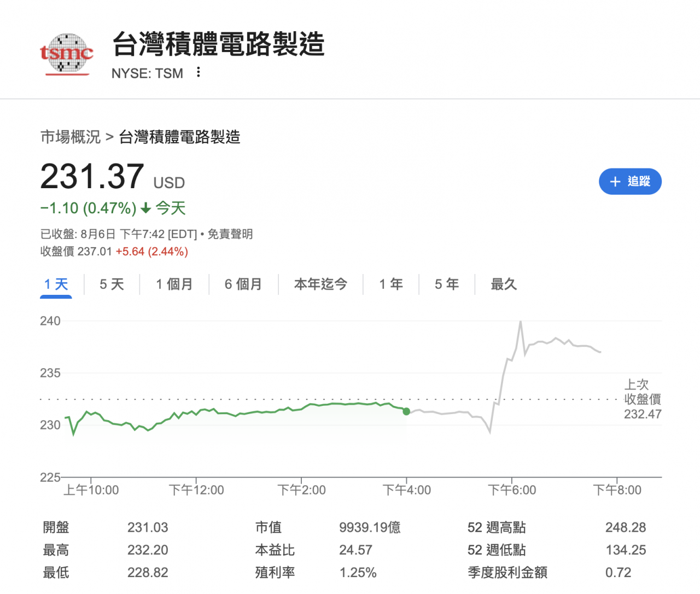Click the 市值 market cap value 9939.19億
The width and height of the screenshot is (700, 594).
tap(370, 527)
